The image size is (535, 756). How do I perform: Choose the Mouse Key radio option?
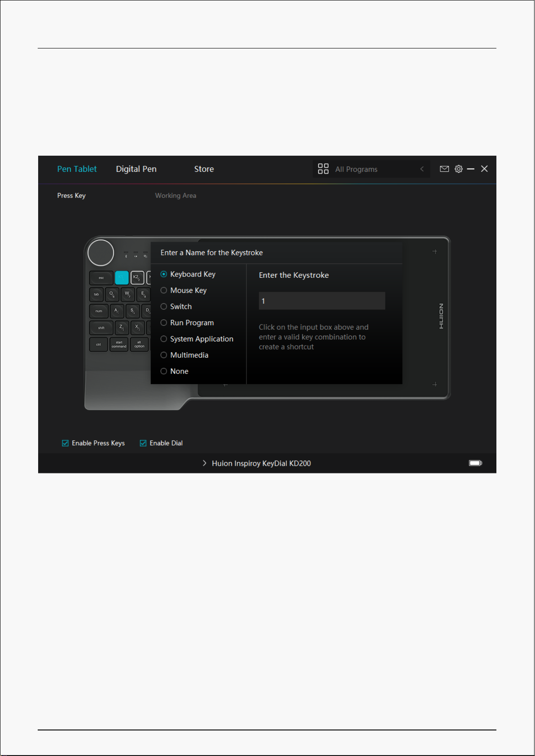(x=184, y=290)
